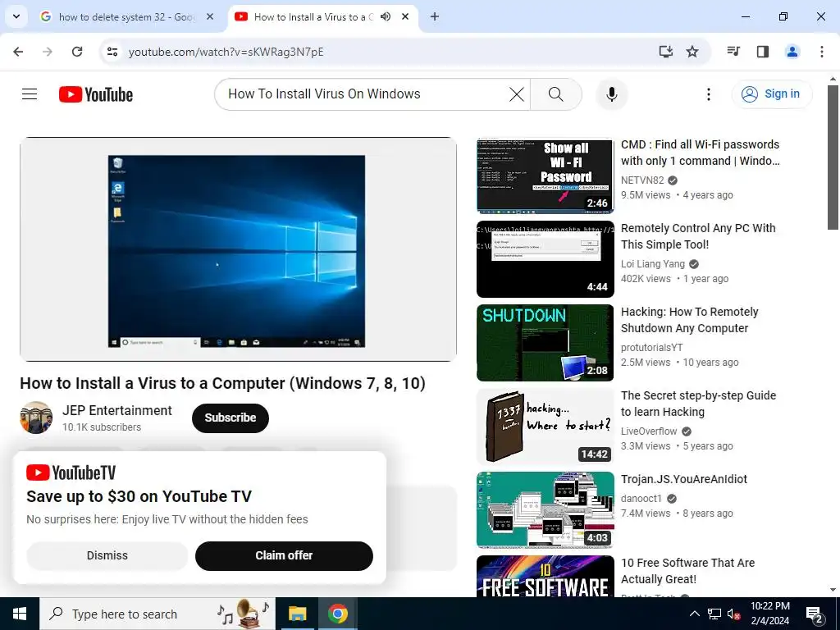Screen dimensions: 840x630
Task: Click the video player area
Action: tap(239, 249)
